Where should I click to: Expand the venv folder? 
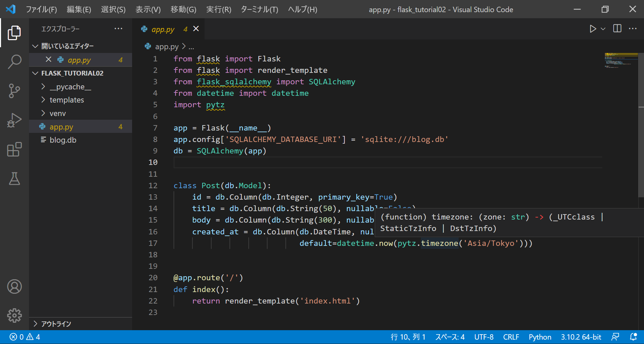43,113
